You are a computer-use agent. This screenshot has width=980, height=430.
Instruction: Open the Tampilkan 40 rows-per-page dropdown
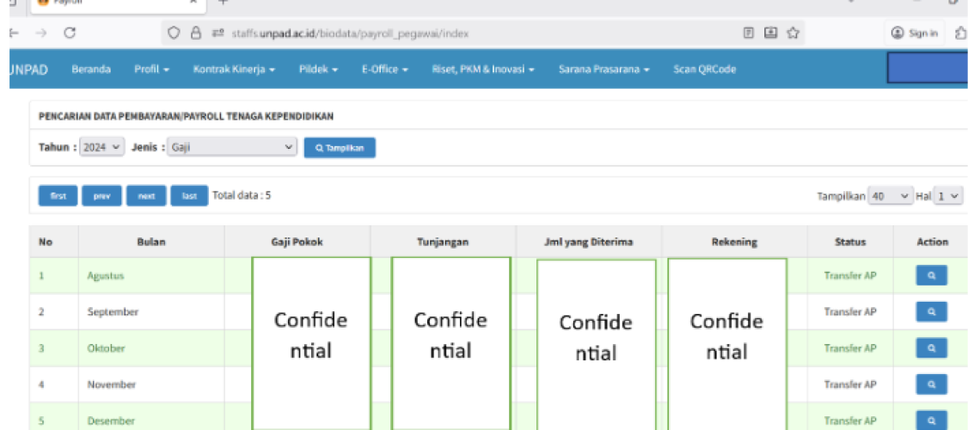[x=891, y=195]
